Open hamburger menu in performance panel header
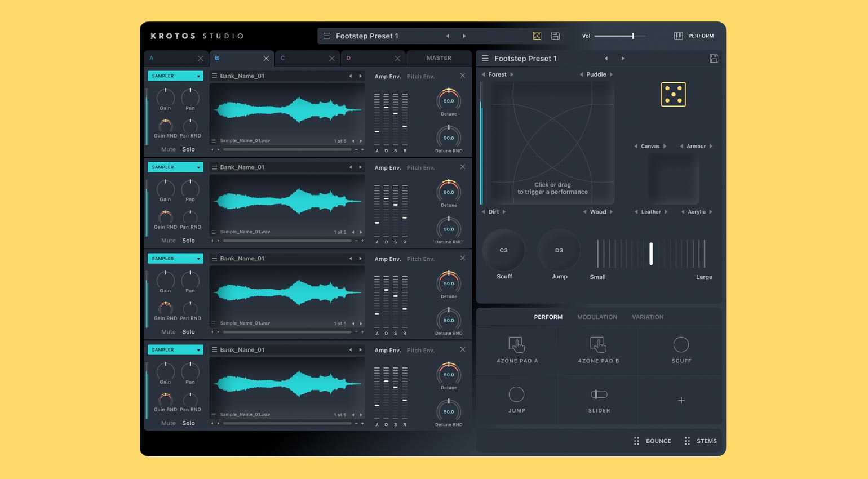The height and width of the screenshot is (479, 868). [485, 59]
